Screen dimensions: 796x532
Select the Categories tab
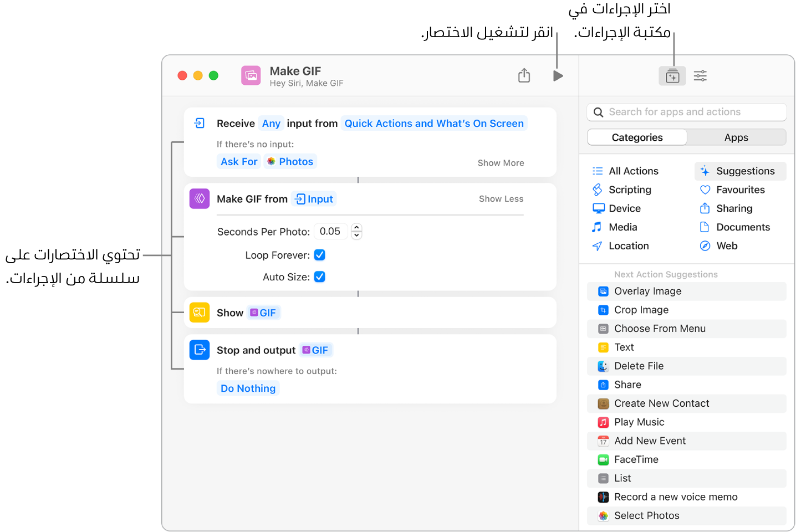[636, 137]
